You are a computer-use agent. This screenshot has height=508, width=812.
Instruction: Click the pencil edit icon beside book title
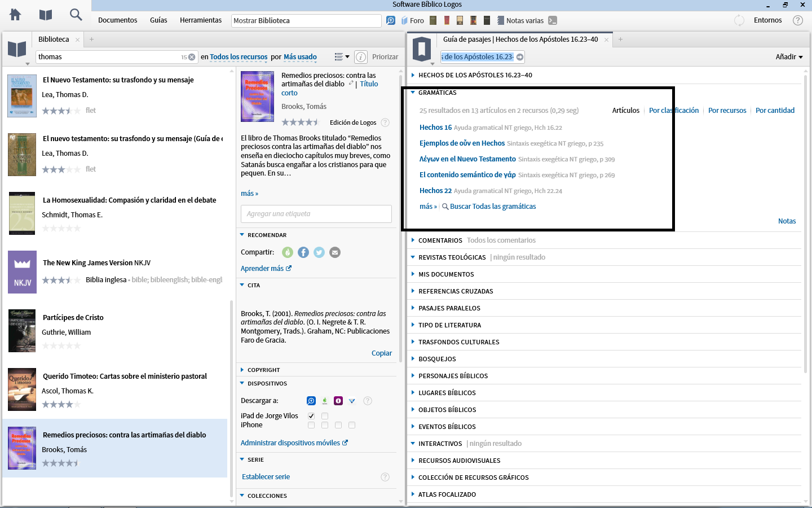(351, 83)
